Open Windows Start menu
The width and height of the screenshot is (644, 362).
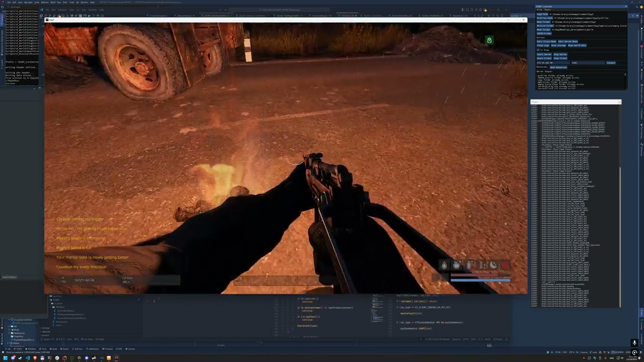5,358
